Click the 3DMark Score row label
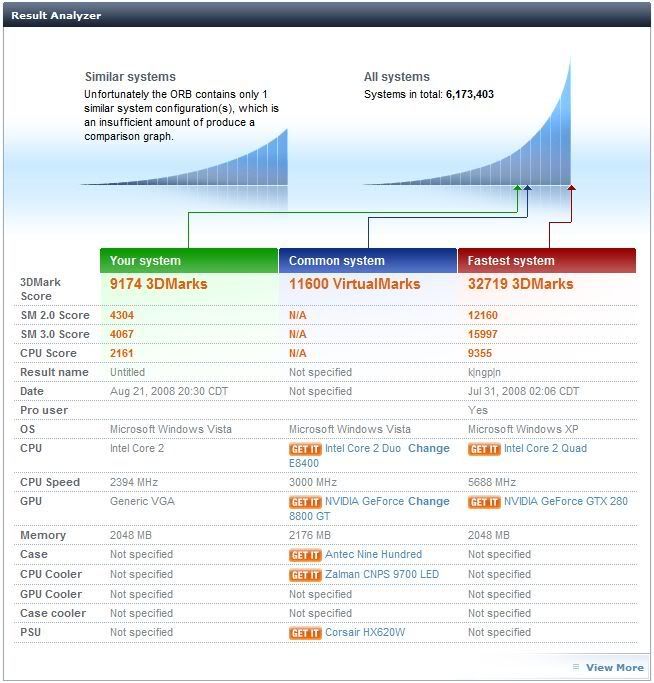654x683 pixels. click(41, 289)
